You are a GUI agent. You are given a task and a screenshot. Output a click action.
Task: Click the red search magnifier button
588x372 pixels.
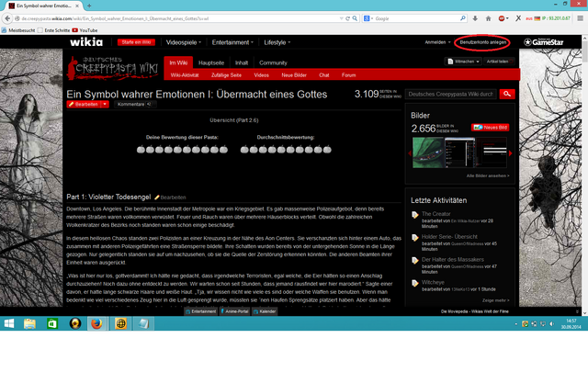click(507, 94)
